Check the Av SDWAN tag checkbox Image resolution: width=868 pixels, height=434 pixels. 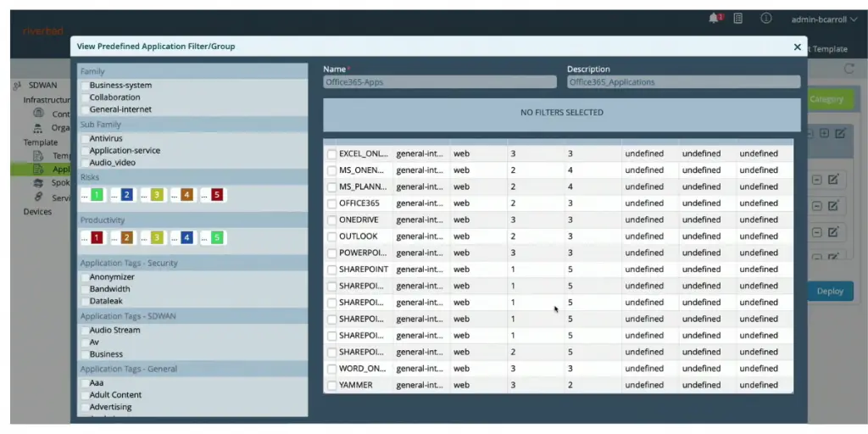pos(84,342)
